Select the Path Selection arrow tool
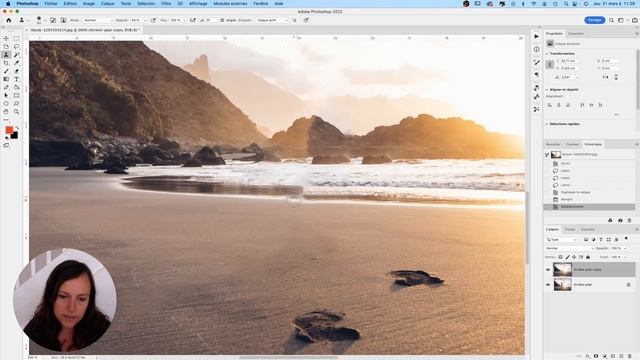The width and height of the screenshot is (640, 360). 6,96
